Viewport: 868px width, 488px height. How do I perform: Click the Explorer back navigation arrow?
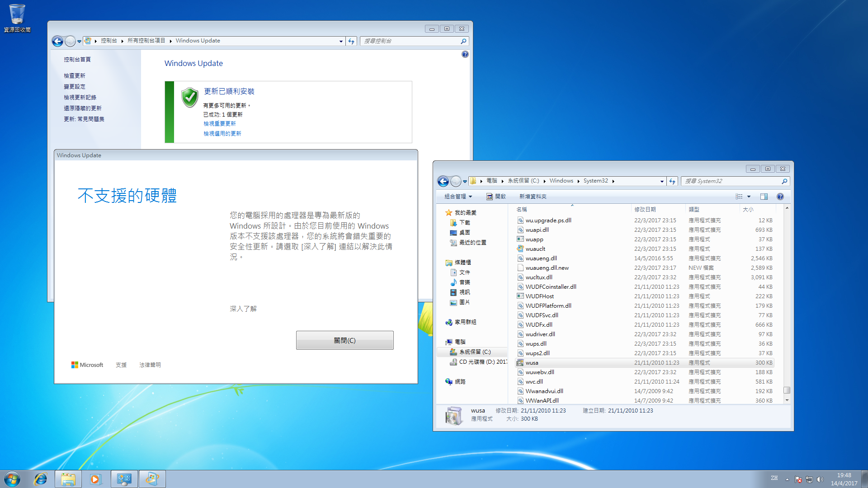click(x=443, y=181)
